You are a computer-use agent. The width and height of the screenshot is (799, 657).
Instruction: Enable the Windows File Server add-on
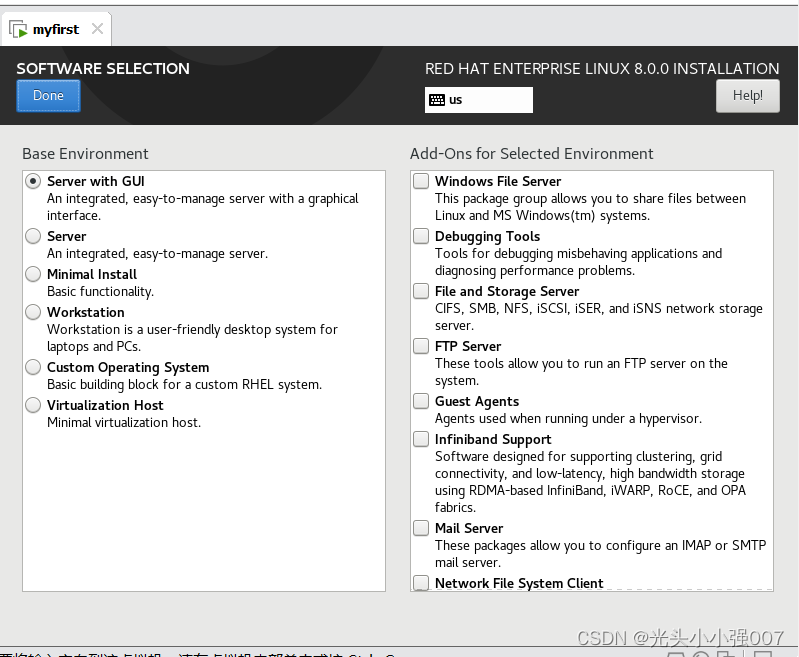tap(421, 181)
